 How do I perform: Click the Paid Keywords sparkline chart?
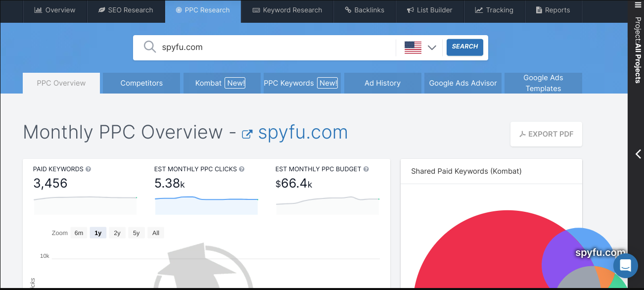click(85, 205)
